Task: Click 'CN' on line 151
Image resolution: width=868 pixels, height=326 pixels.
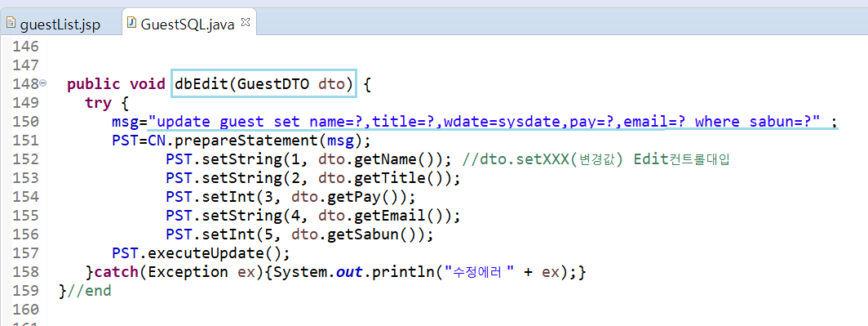Action: pyautogui.click(x=157, y=141)
